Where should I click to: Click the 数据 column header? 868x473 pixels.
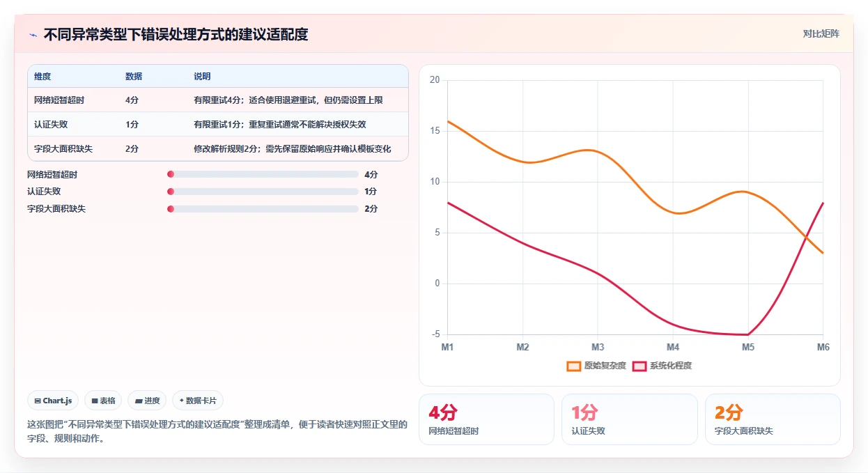(x=134, y=77)
